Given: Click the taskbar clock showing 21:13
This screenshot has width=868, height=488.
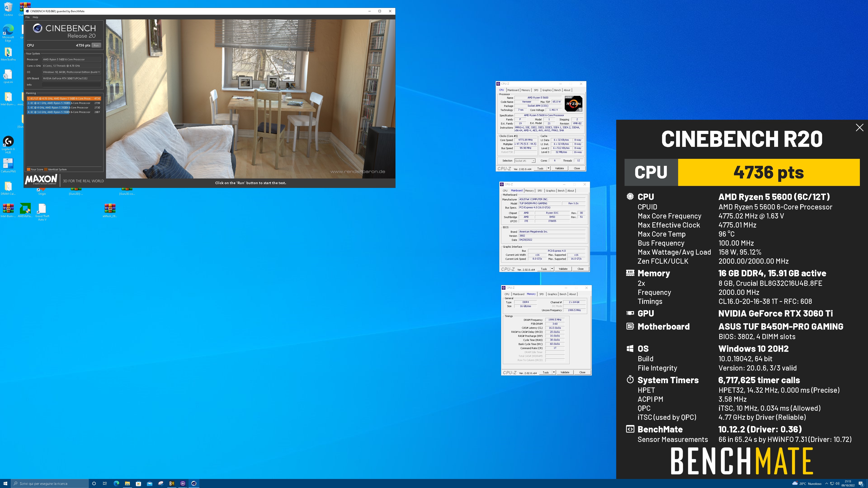Looking at the screenshot, I should pos(848,483).
